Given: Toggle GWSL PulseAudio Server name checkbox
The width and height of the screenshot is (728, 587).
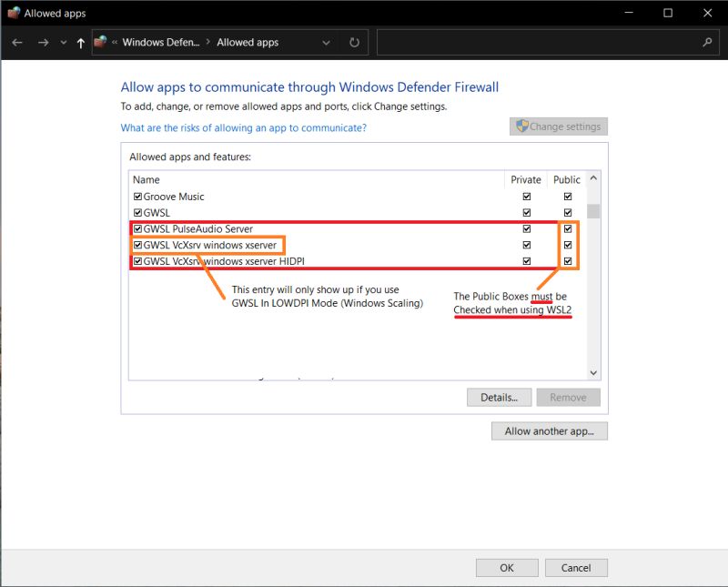Looking at the screenshot, I should (x=137, y=229).
